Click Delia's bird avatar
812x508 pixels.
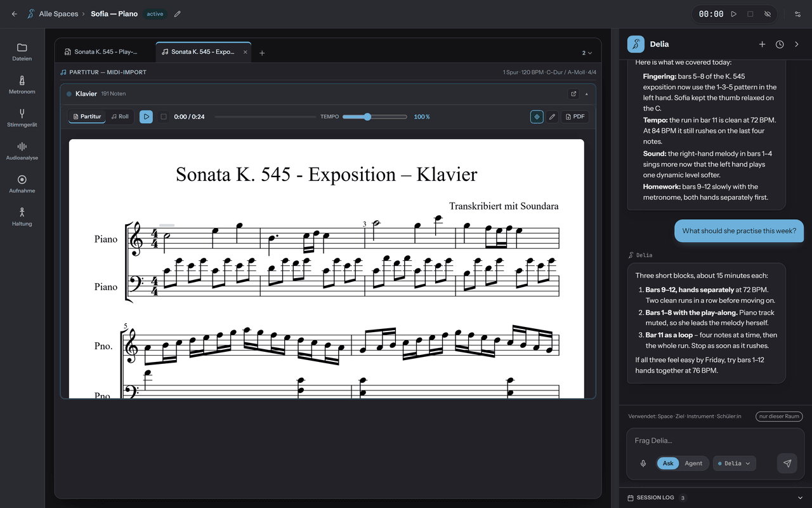[x=636, y=44]
